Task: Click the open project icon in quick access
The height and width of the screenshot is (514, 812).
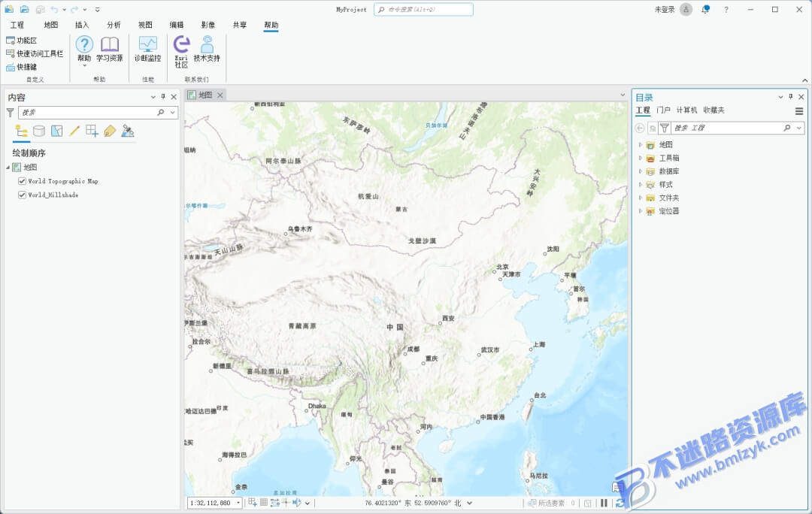Action: click(24, 9)
